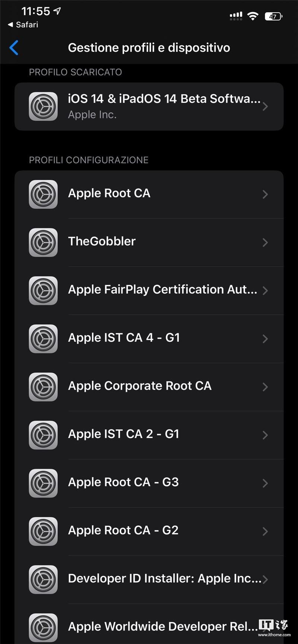Tap gear icon beside Apple IST CA 4 - G1
This screenshot has width=298, height=644.
pyautogui.click(x=43, y=339)
